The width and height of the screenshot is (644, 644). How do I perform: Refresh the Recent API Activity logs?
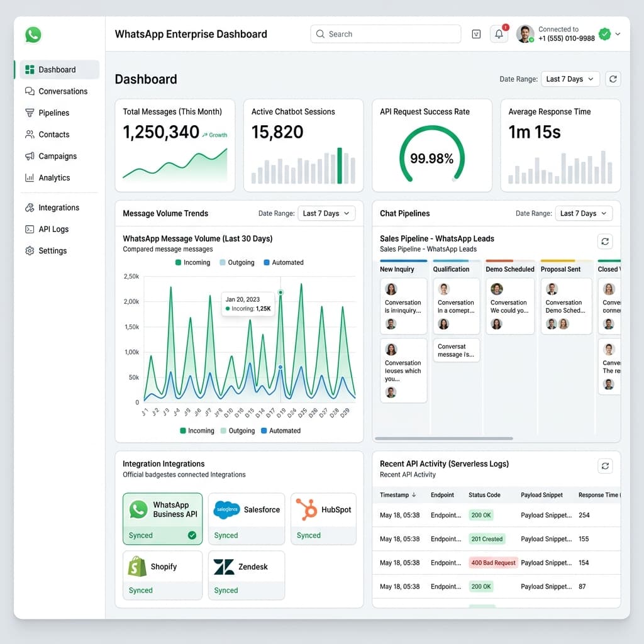point(605,466)
